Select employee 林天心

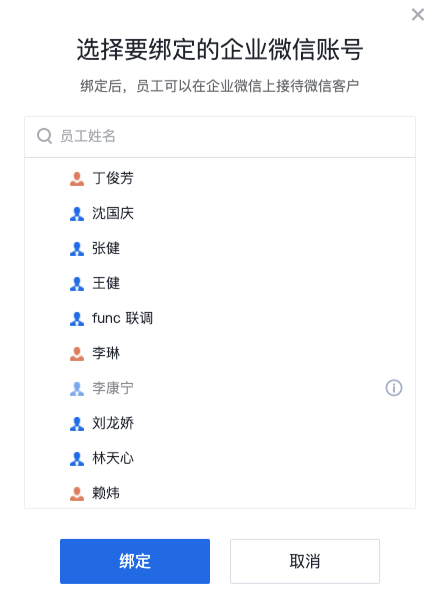pyautogui.click(x=220, y=458)
